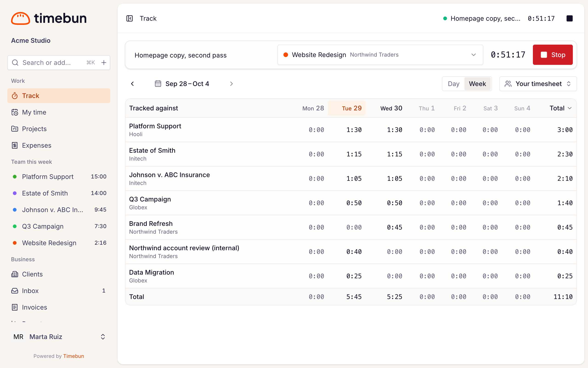Click the Sep 28 – Oct 4 date range
588x368 pixels.
(x=187, y=84)
